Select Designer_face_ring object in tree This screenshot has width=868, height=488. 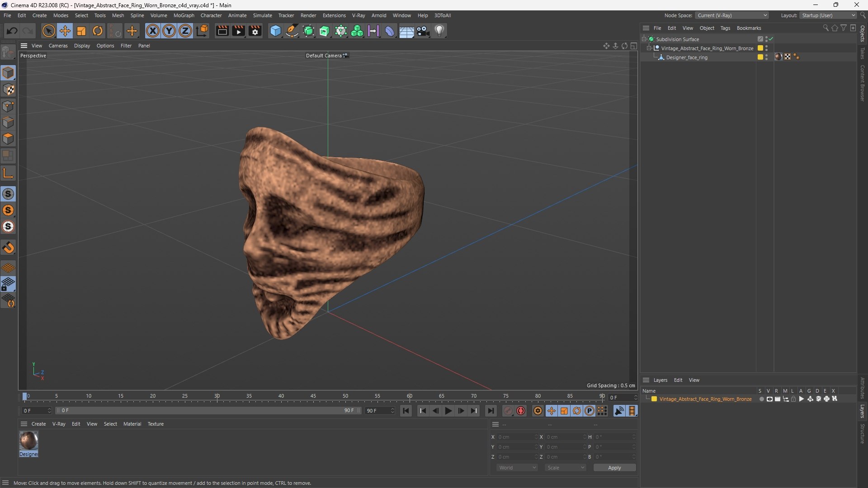pos(686,57)
